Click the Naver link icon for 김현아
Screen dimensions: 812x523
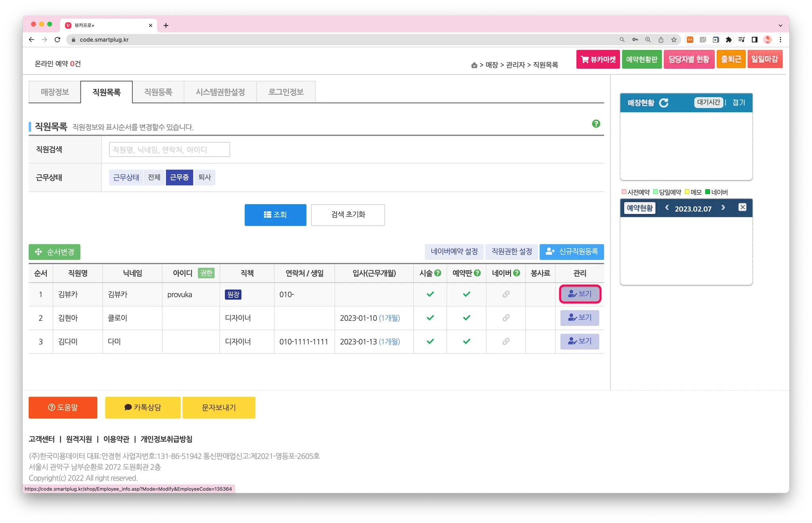click(506, 318)
